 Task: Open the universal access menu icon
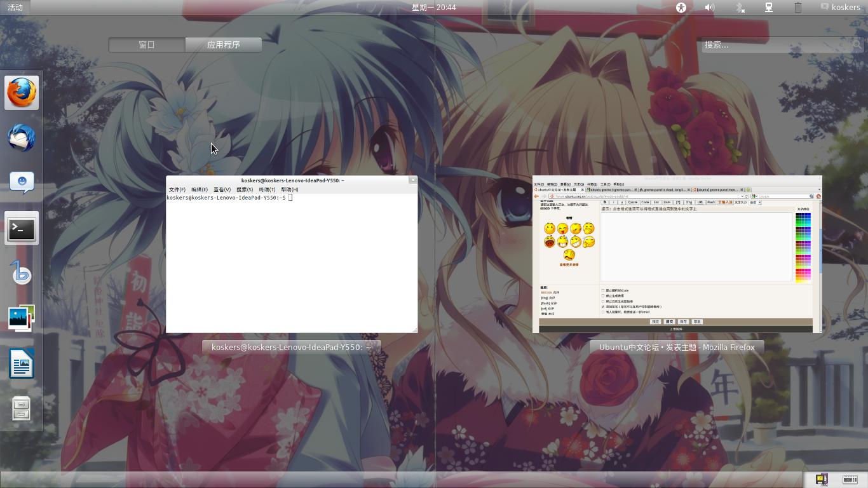point(681,8)
